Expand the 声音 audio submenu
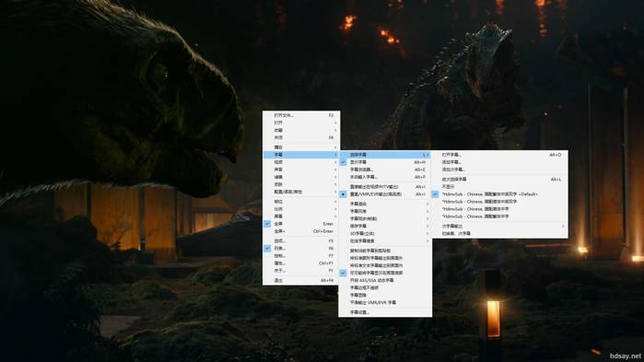Viewport: 644px width, 362px height. pos(301,169)
